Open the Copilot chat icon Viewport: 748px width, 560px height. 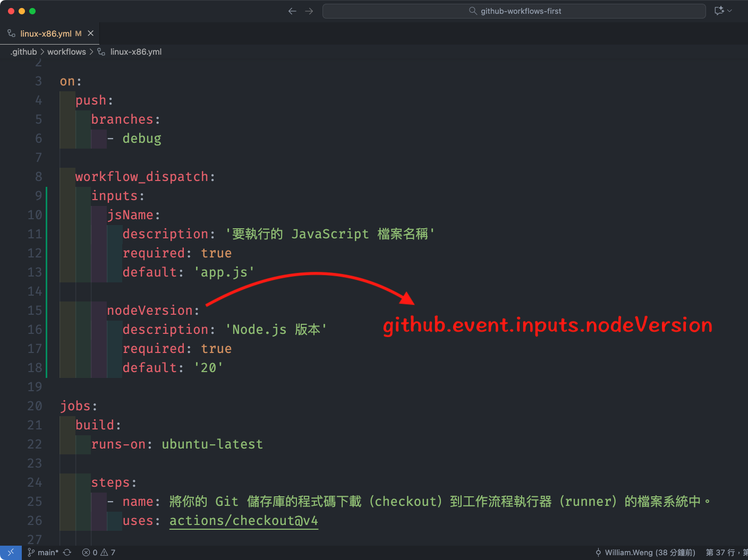pos(719,11)
